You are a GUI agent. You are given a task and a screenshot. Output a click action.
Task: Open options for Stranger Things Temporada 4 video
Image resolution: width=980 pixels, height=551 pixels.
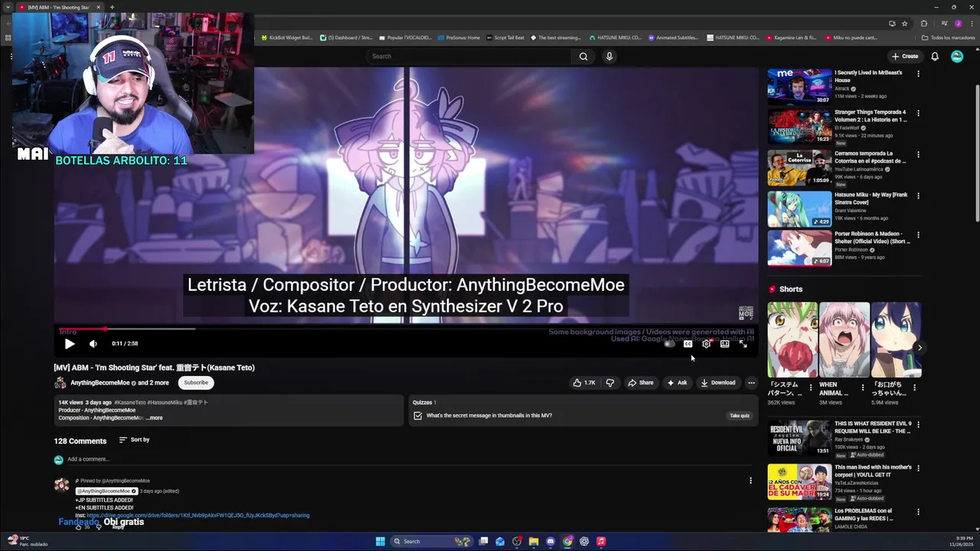[x=918, y=113]
